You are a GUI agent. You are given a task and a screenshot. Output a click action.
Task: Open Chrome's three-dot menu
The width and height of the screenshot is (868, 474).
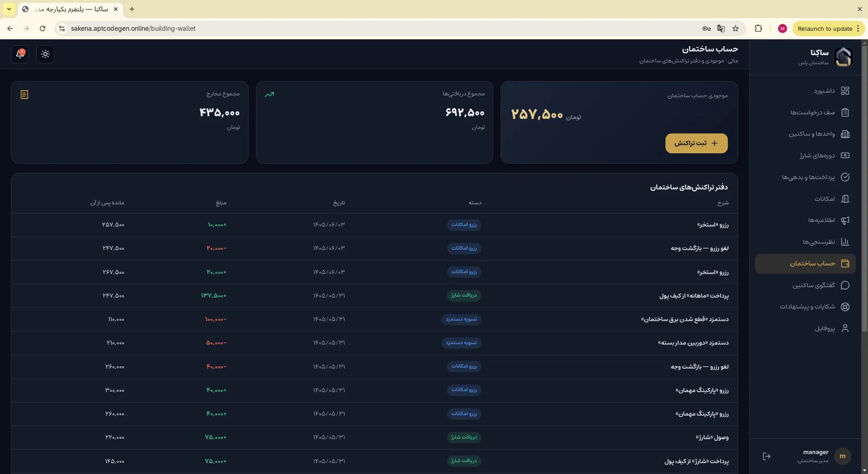tap(858, 28)
